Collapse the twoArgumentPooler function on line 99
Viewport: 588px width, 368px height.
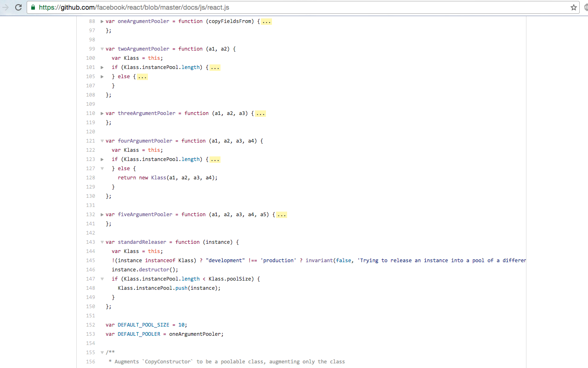coord(102,49)
